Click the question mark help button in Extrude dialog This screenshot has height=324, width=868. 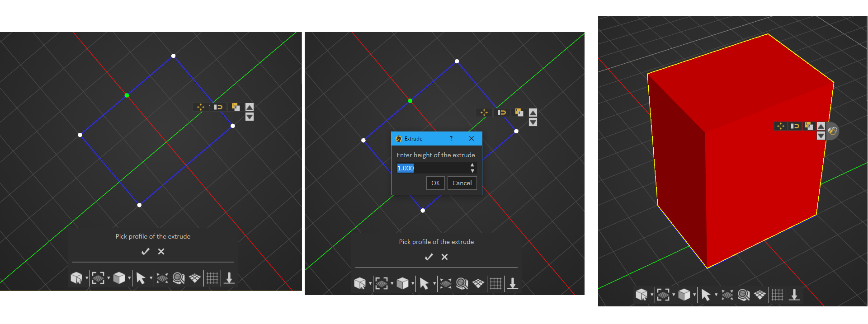click(x=451, y=138)
